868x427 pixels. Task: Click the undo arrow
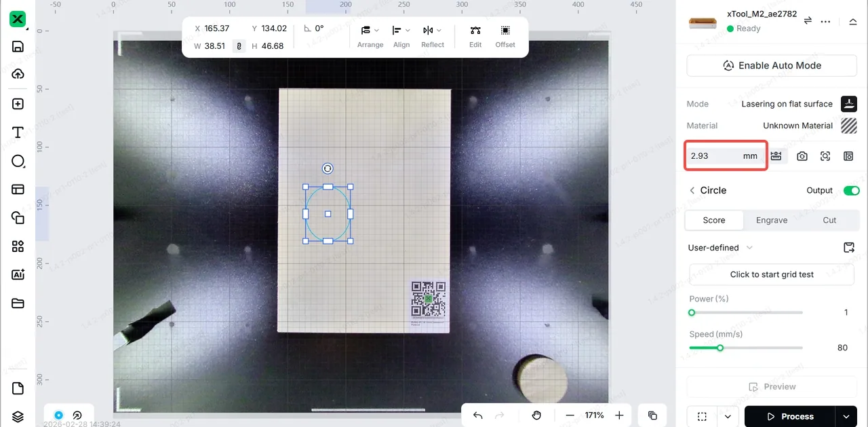[478, 415]
